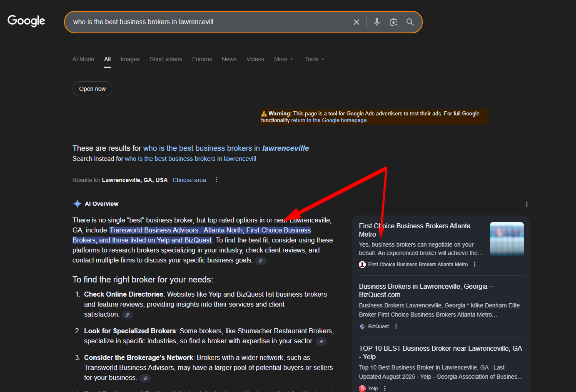Screen dimensions: 576x392
Task: Click 'To find the right broker' heading
Action: click(x=143, y=280)
